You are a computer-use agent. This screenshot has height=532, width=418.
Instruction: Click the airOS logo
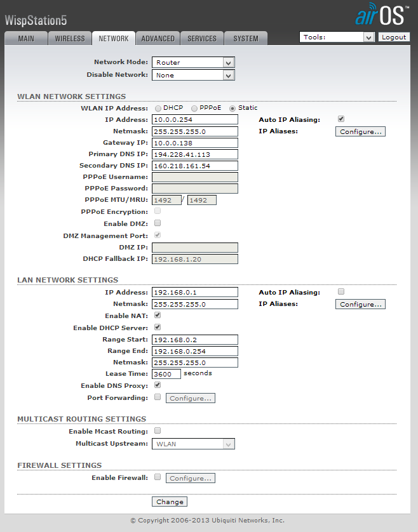pos(382,14)
